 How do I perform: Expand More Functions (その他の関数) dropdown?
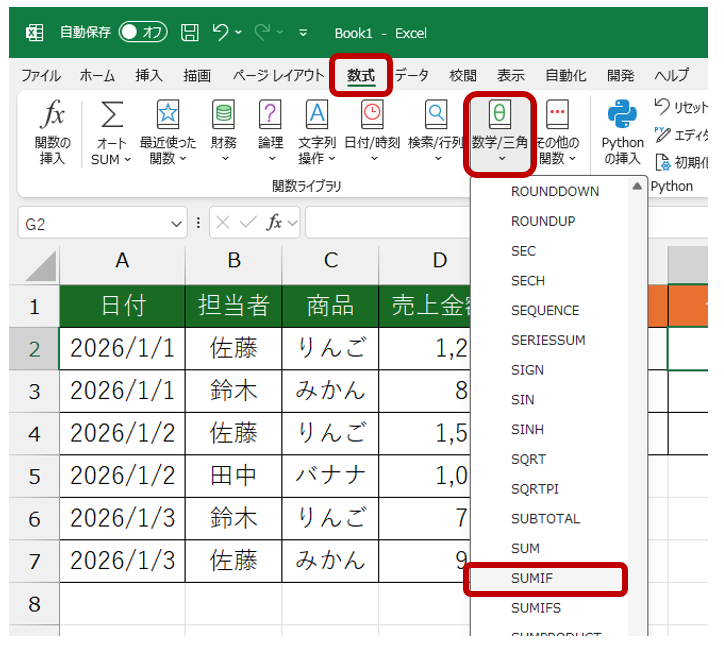(557, 134)
